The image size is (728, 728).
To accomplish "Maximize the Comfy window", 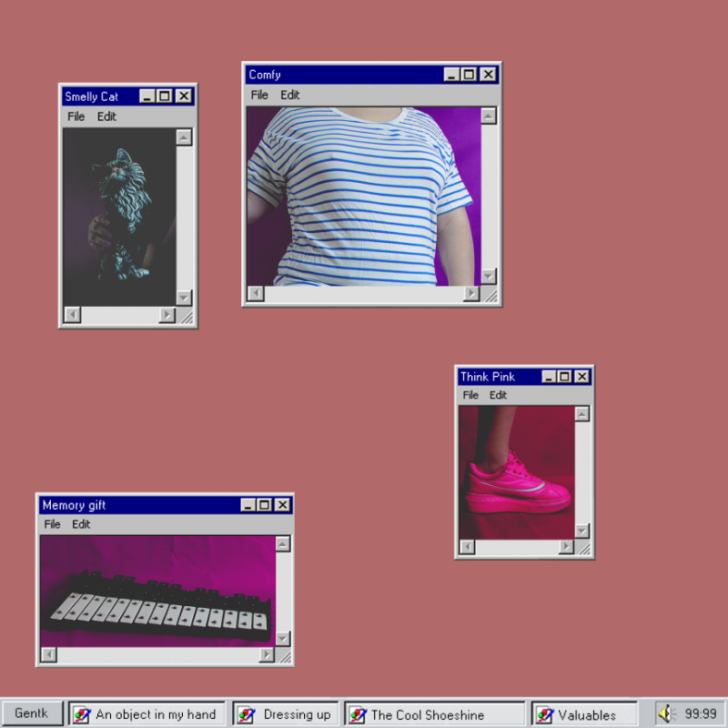I will (x=469, y=75).
